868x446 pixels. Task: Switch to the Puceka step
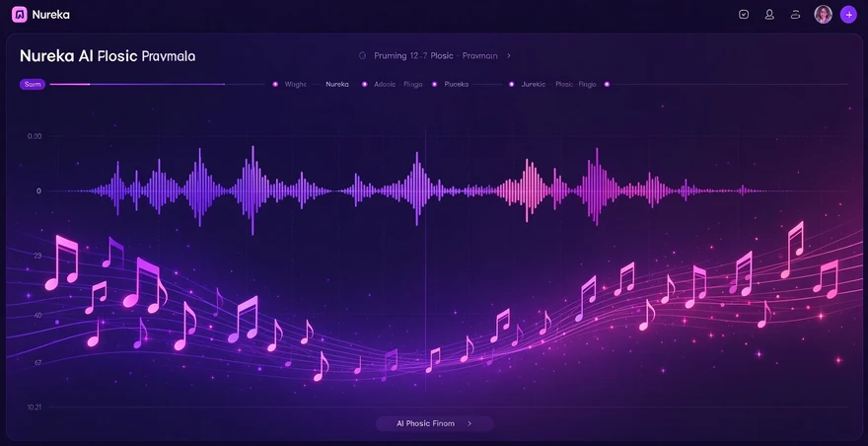[456, 84]
